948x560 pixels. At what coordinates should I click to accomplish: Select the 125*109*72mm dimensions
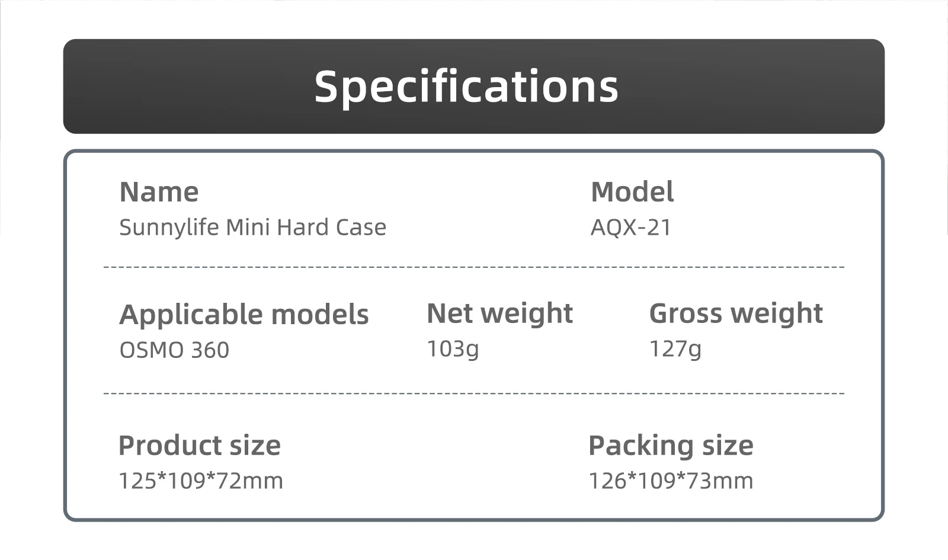[x=201, y=481]
